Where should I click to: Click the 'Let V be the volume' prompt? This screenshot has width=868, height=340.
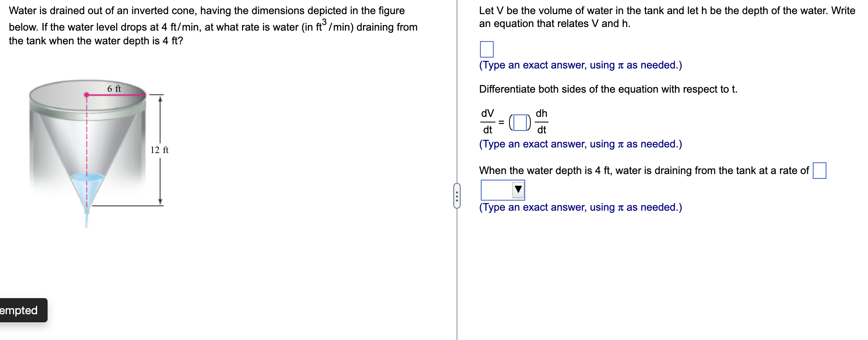click(x=666, y=17)
